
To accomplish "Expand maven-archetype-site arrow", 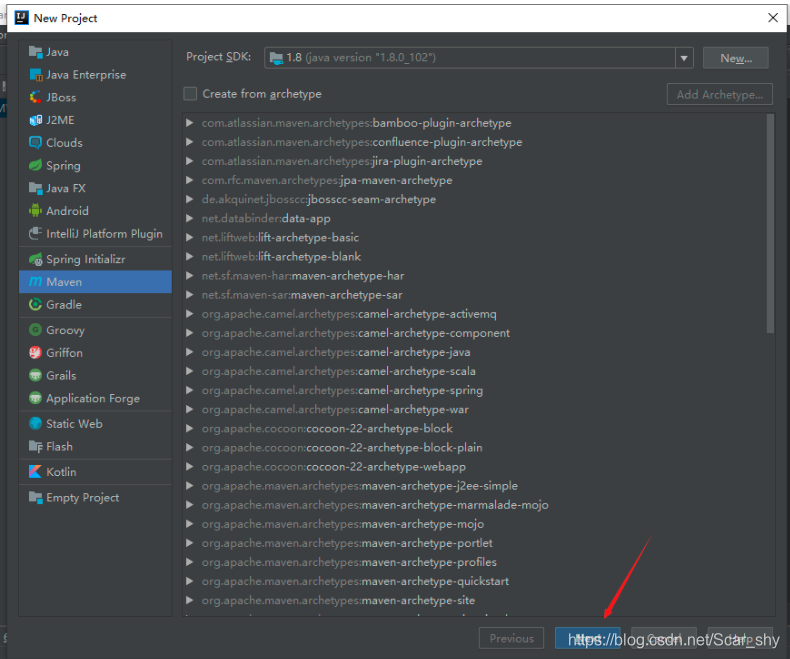I will [189, 601].
